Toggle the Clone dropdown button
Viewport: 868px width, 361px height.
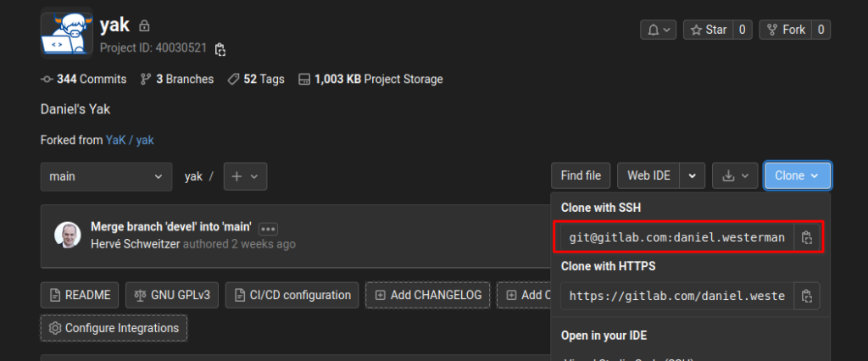[x=797, y=175]
